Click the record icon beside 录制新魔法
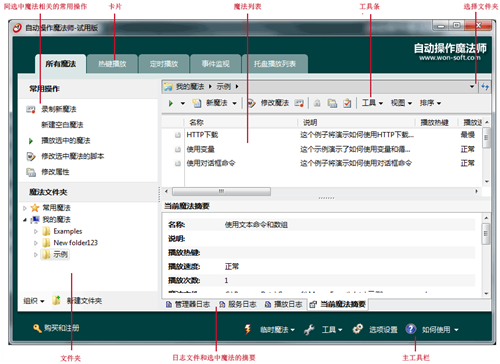 [x=31, y=109]
